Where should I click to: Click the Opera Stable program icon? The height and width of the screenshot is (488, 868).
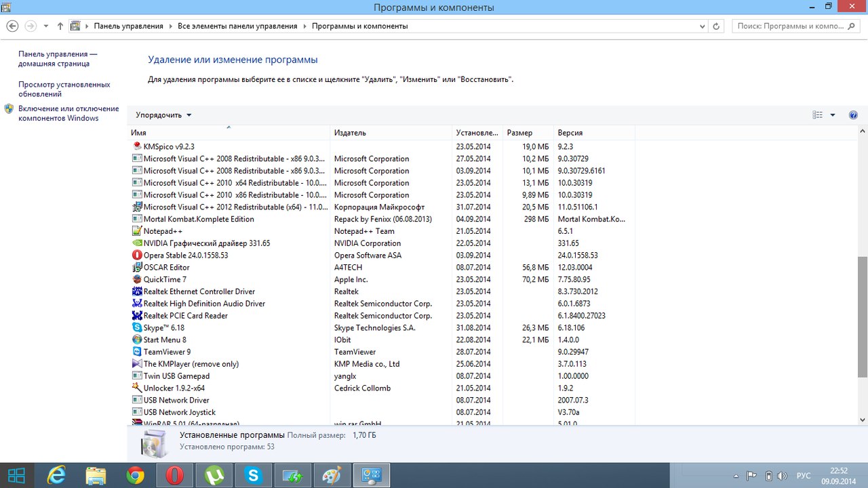pyautogui.click(x=137, y=256)
